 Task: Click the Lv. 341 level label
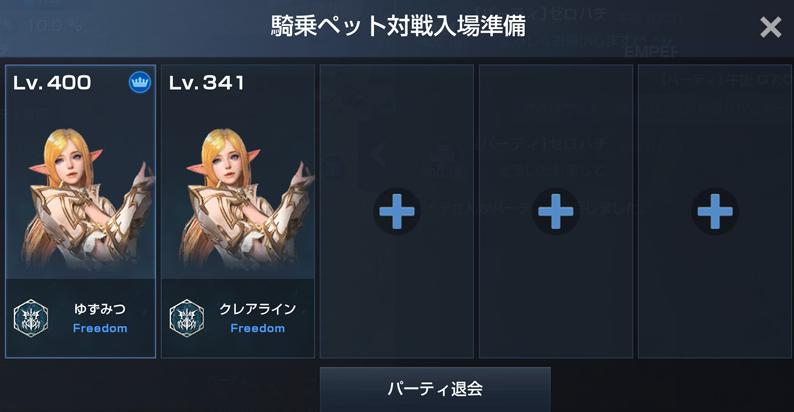point(207,83)
